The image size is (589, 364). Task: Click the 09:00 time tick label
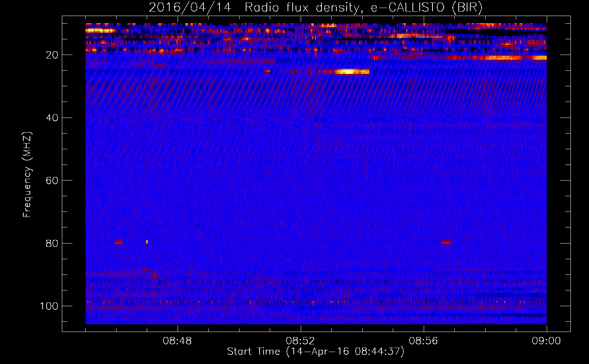tap(546, 341)
